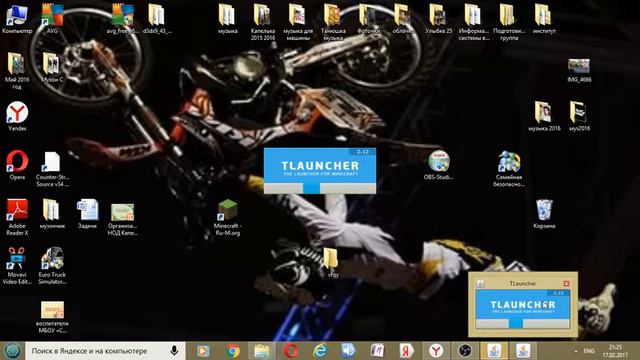640x360 pixels.
Task: Open the Компьютер desktop icon
Action: click(17, 19)
